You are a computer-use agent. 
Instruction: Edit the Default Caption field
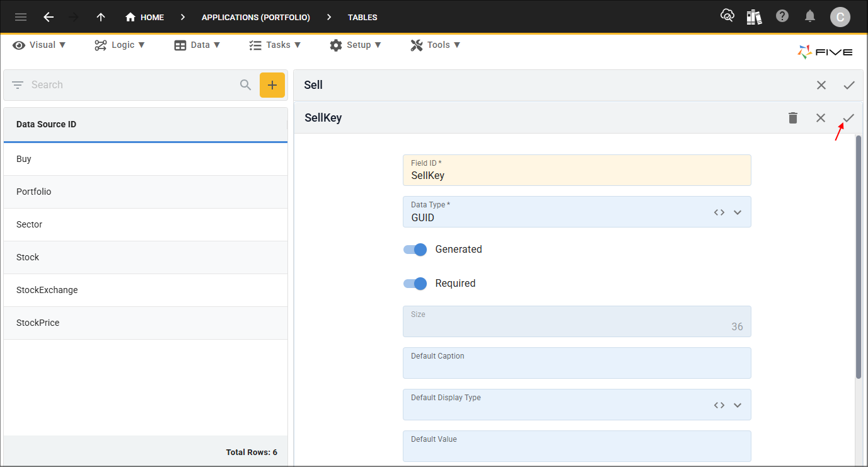click(577, 363)
